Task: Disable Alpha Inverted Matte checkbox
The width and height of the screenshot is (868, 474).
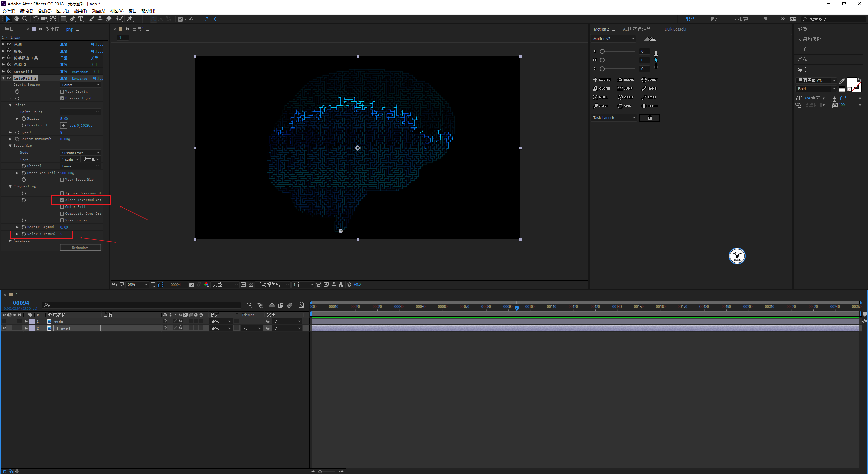Action: [x=62, y=200]
